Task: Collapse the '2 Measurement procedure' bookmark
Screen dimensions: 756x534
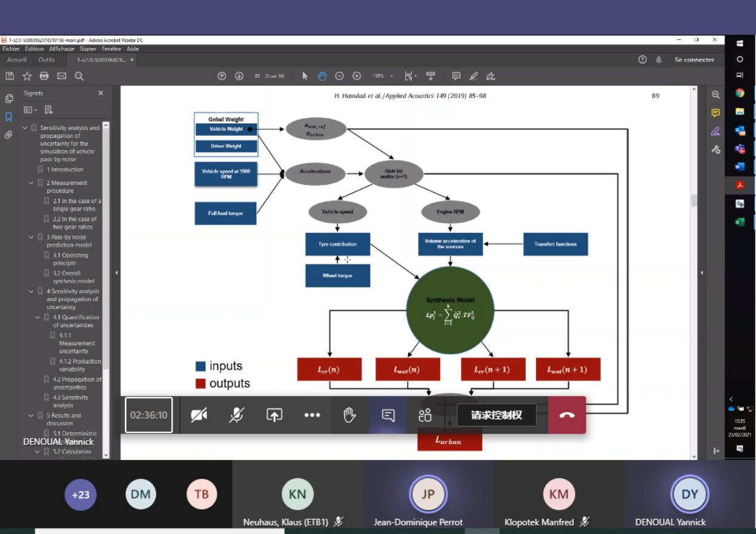Action: click(x=32, y=183)
